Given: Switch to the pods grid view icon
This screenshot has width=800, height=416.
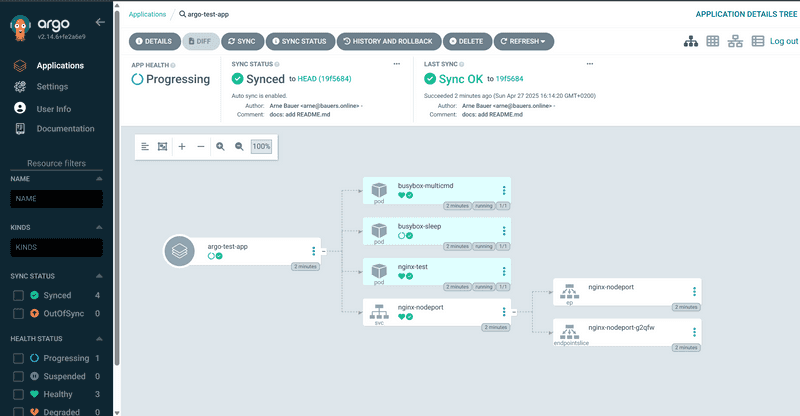Looking at the screenshot, I should [x=713, y=41].
